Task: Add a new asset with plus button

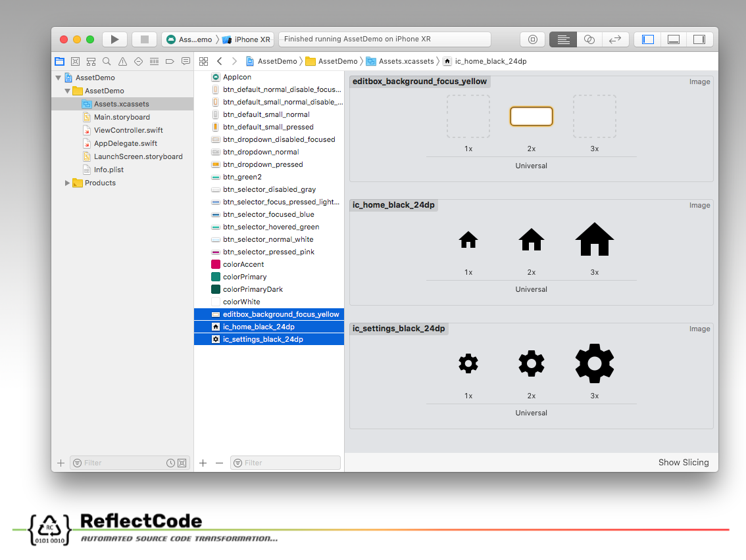Action: (x=203, y=463)
